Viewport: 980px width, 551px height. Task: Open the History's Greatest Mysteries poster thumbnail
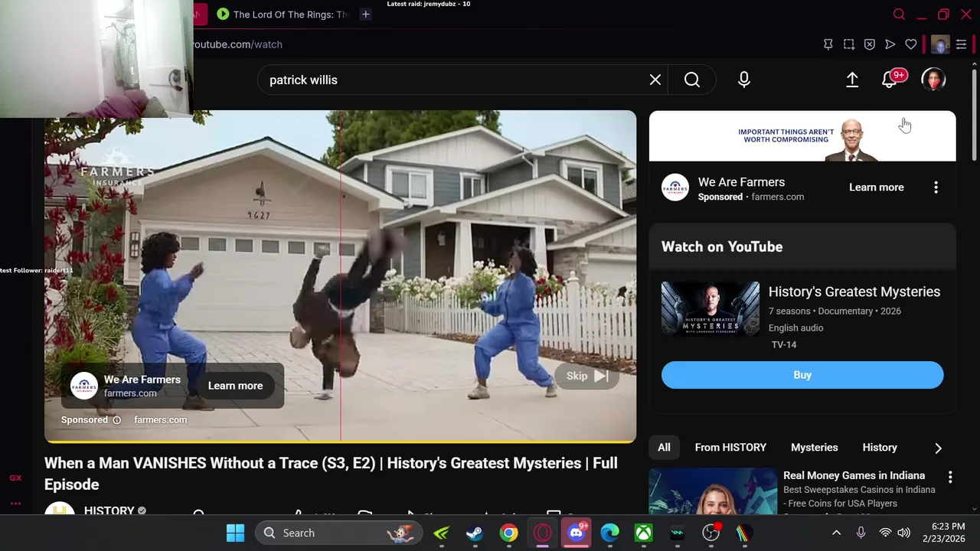point(710,309)
